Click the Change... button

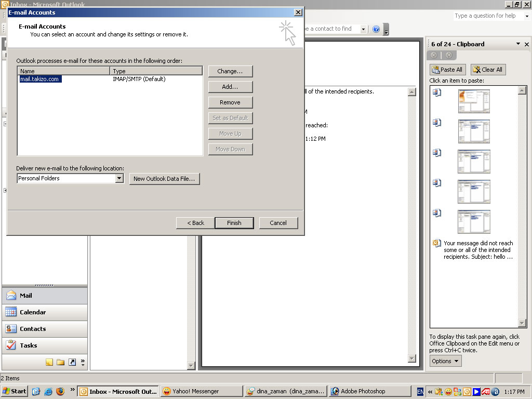tap(230, 71)
